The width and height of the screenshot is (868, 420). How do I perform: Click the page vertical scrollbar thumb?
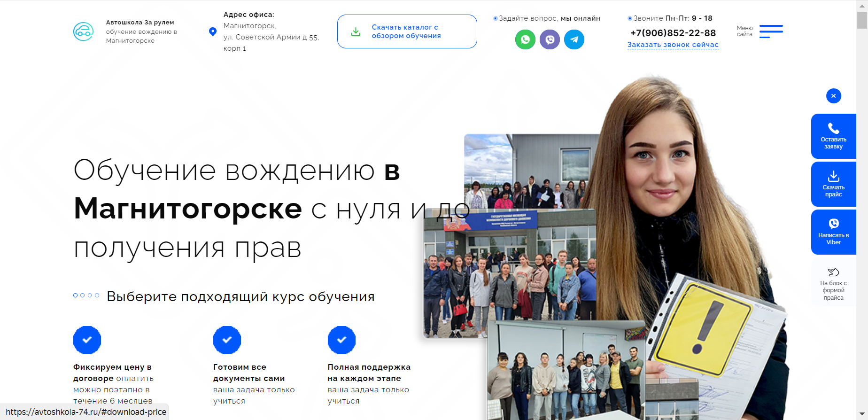[x=862, y=19]
